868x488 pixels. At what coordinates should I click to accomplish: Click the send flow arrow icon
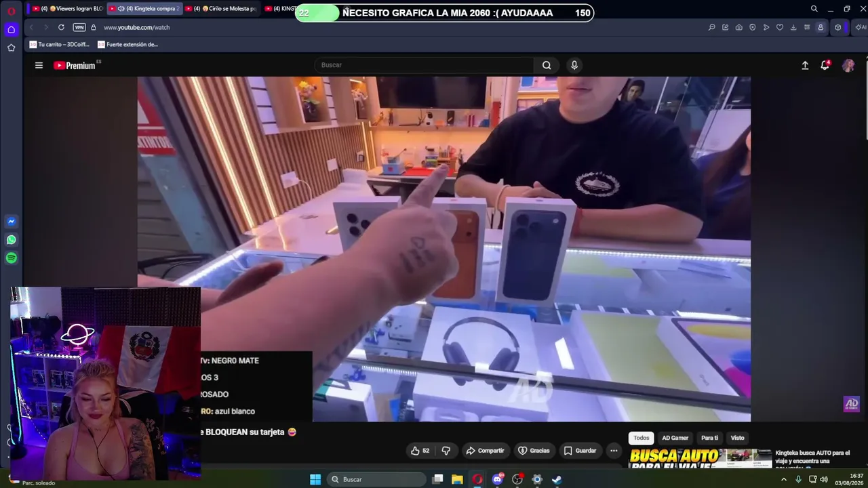click(x=766, y=27)
